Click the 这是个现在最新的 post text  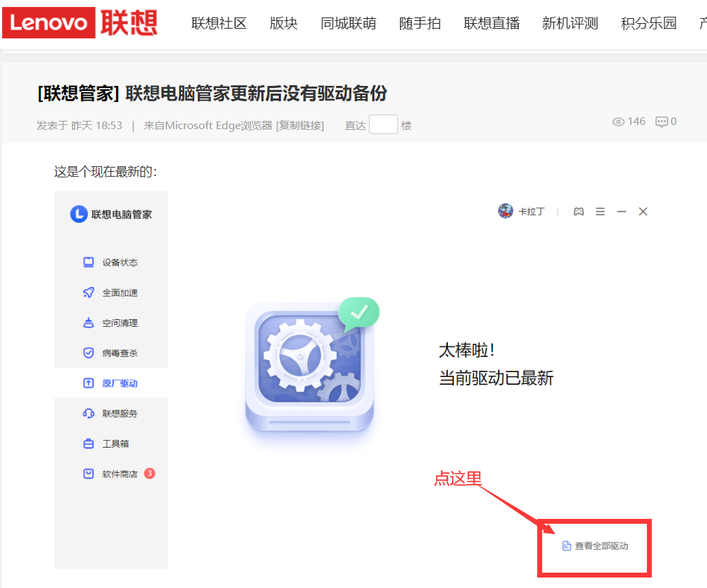click(105, 172)
